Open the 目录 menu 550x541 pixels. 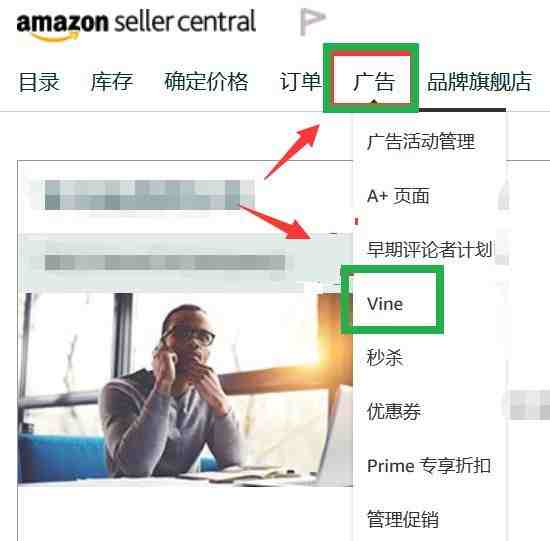click(39, 82)
